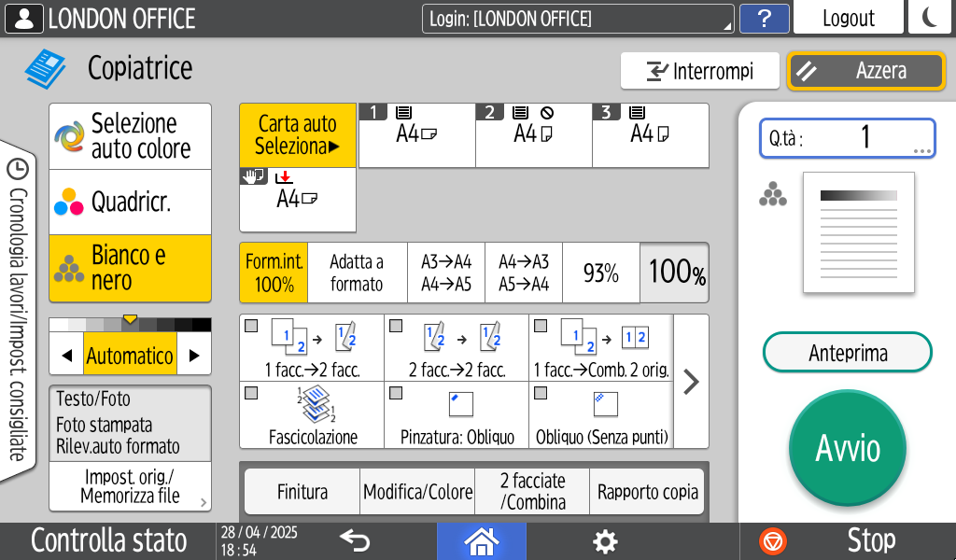Tap the Fascicolazione collate icon
The height and width of the screenshot is (560, 956).
(316, 405)
